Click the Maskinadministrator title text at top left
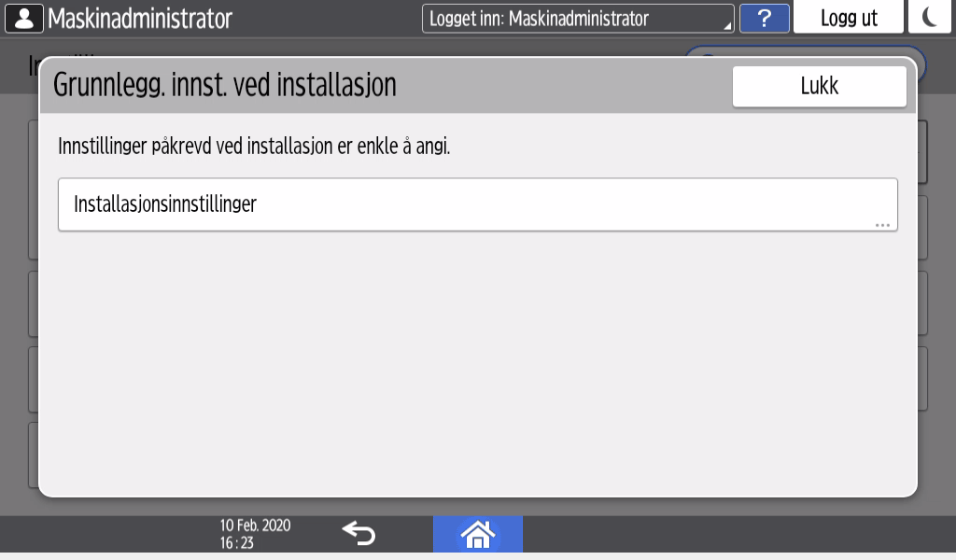Image resolution: width=956 pixels, height=560 pixels. (140, 19)
